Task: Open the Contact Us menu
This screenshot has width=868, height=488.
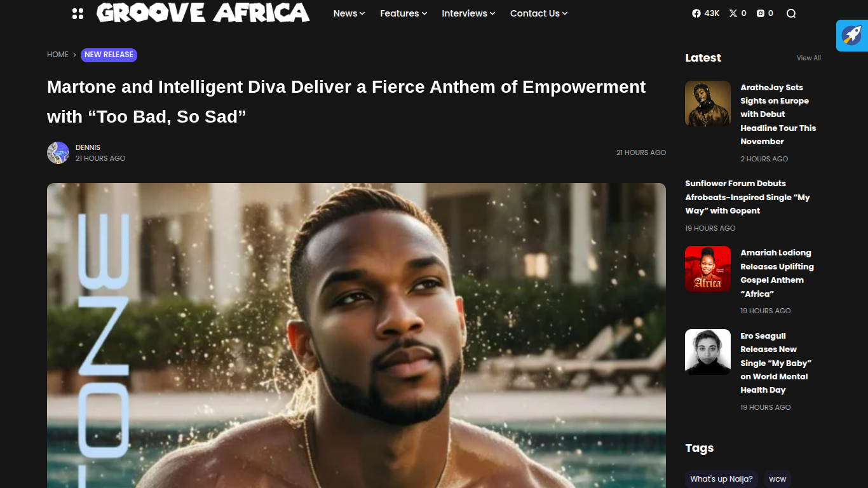Action: coord(539,13)
